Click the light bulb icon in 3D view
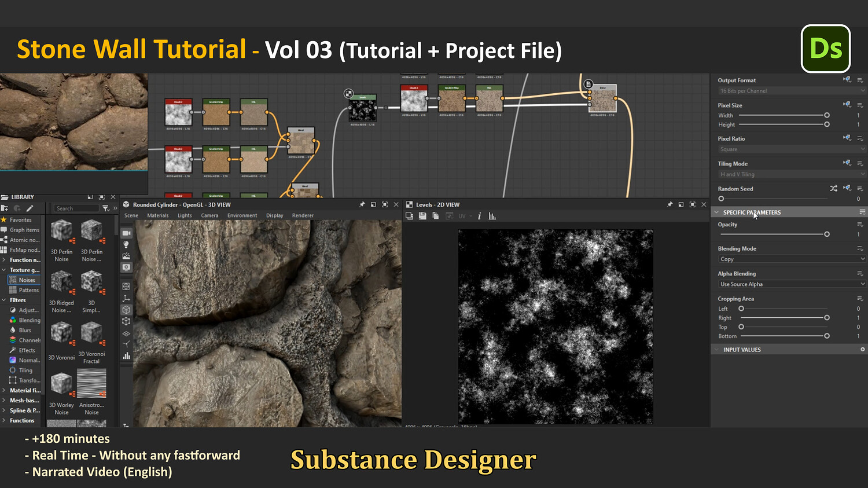This screenshot has height=488, width=868. [126, 245]
